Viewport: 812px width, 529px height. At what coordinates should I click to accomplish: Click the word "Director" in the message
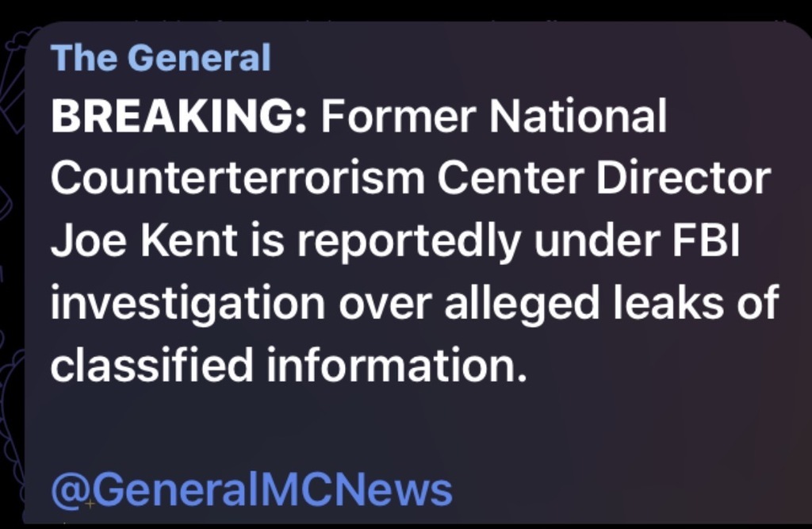684,180
